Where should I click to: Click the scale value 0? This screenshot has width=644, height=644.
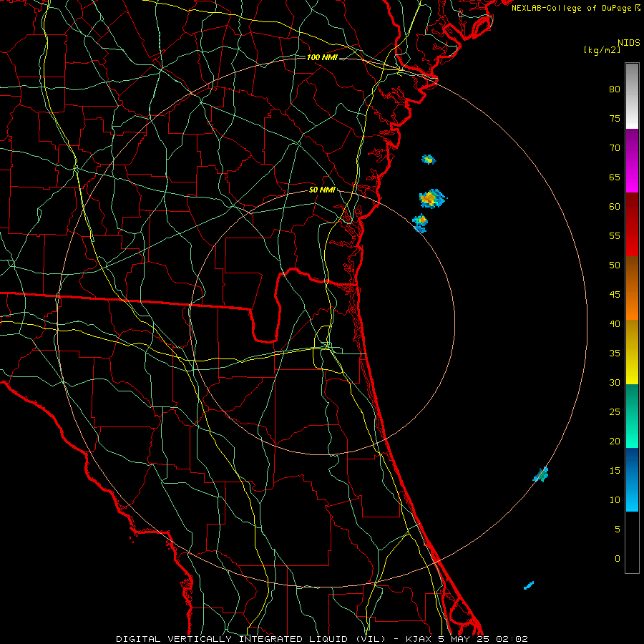pyautogui.click(x=618, y=559)
